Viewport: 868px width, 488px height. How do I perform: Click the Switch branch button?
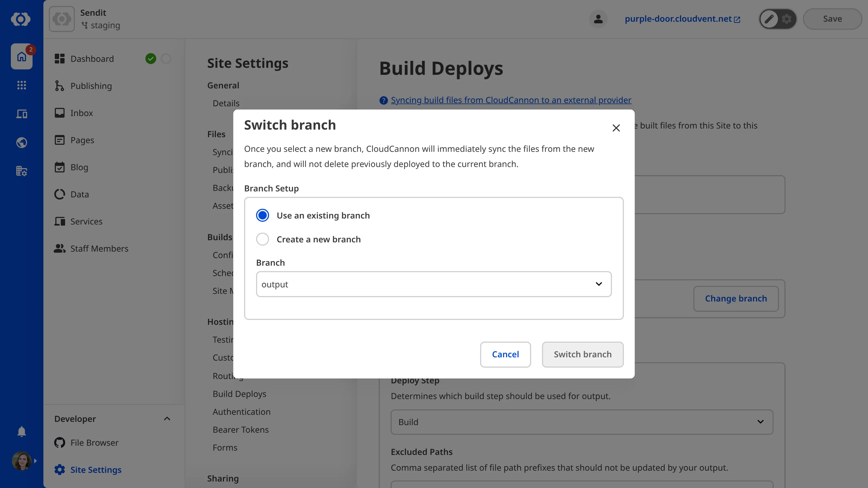583,354
